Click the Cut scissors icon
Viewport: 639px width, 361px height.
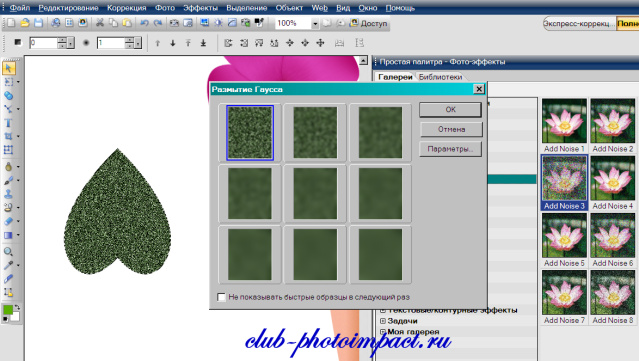coord(99,23)
